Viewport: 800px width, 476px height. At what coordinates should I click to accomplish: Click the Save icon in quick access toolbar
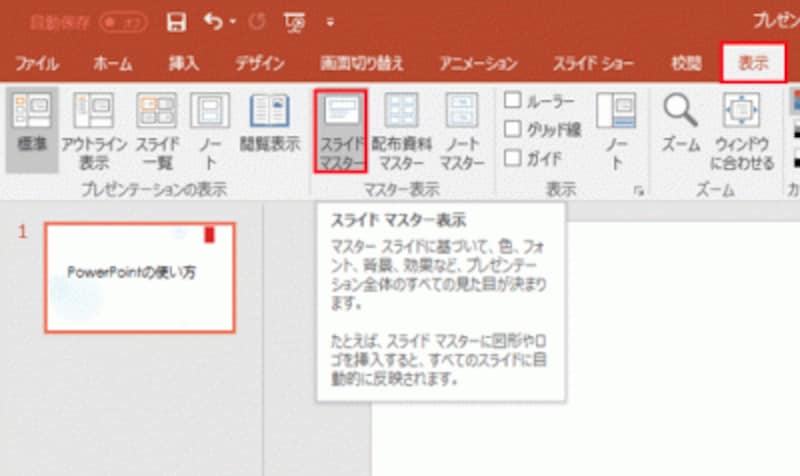pyautogui.click(x=176, y=22)
